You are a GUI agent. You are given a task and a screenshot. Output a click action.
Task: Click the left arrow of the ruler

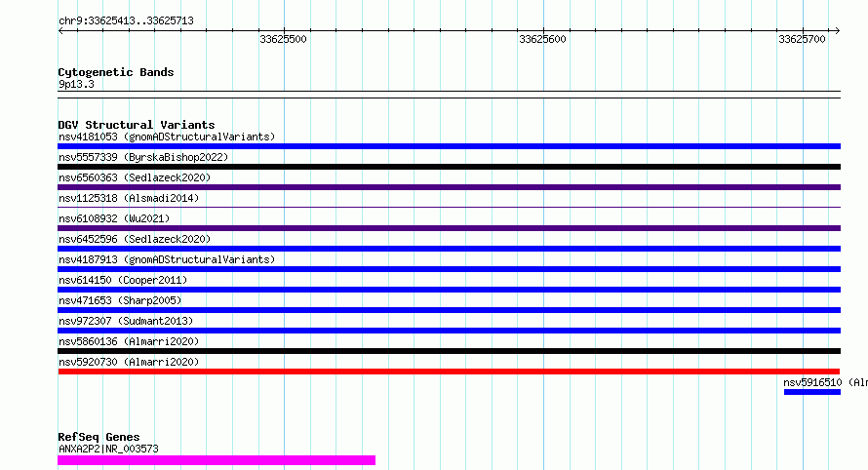coord(60,31)
